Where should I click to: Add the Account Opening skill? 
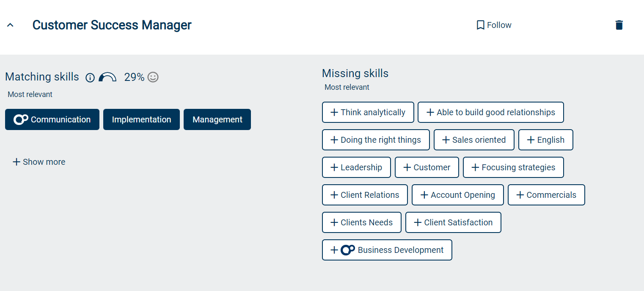pyautogui.click(x=457, y=195)
